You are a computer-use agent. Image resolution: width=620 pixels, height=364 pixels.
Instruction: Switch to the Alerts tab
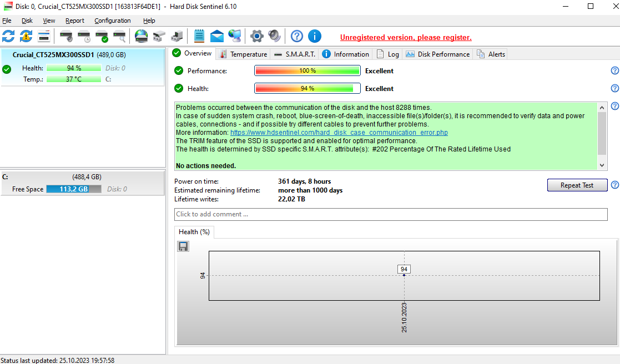[x=491, y=54]
